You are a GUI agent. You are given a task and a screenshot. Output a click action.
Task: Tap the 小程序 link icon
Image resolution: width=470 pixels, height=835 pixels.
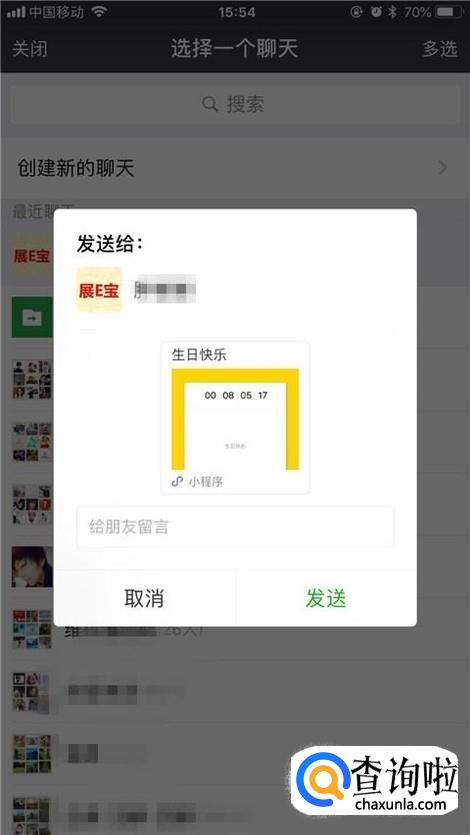177,481
